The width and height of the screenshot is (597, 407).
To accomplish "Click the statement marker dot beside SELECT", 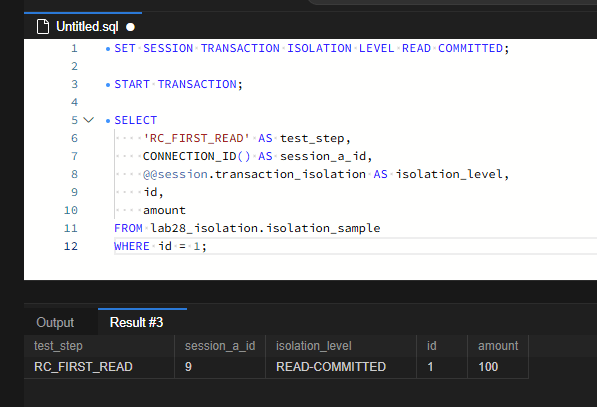I will point(108,121).
